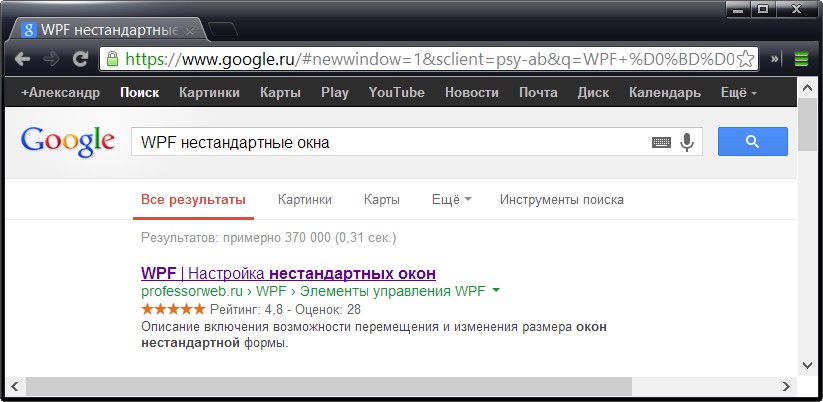
Task: Open YouTube in the black bar
Action: click(397, 92)
